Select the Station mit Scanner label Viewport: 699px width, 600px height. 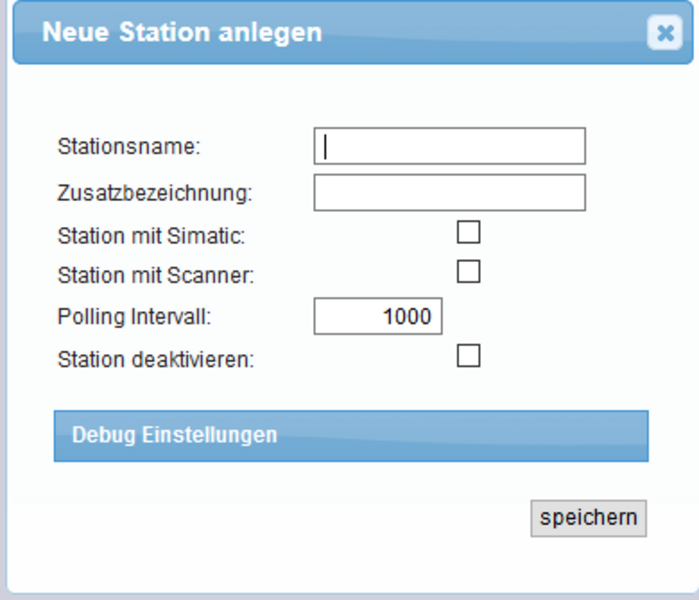(x=156, y=275)
